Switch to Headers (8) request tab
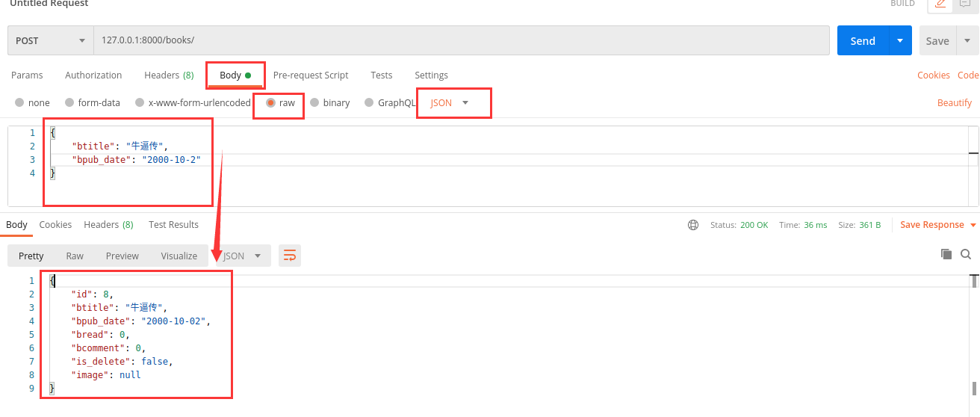This screenshot has height=417, width=980. [169, 75]
